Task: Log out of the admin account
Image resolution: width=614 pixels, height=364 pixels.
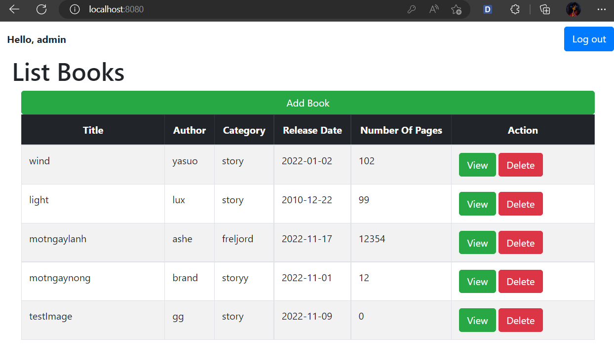Action: click(588, 38)
